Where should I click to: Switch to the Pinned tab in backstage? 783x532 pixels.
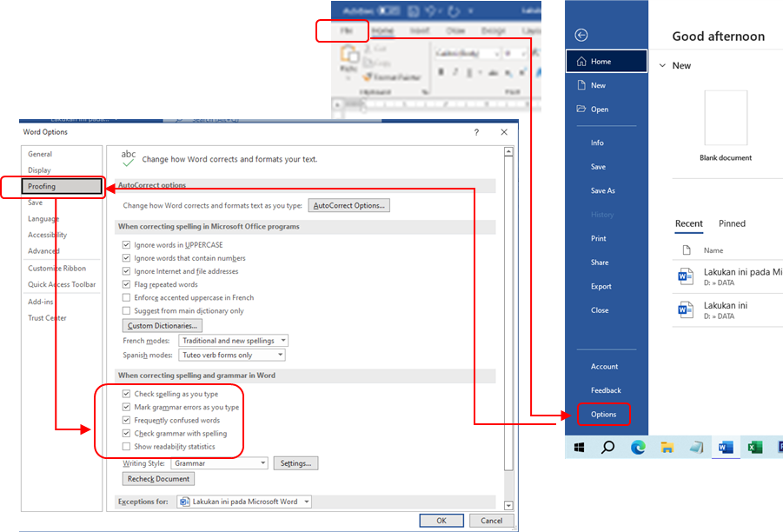tap(732, 223)
